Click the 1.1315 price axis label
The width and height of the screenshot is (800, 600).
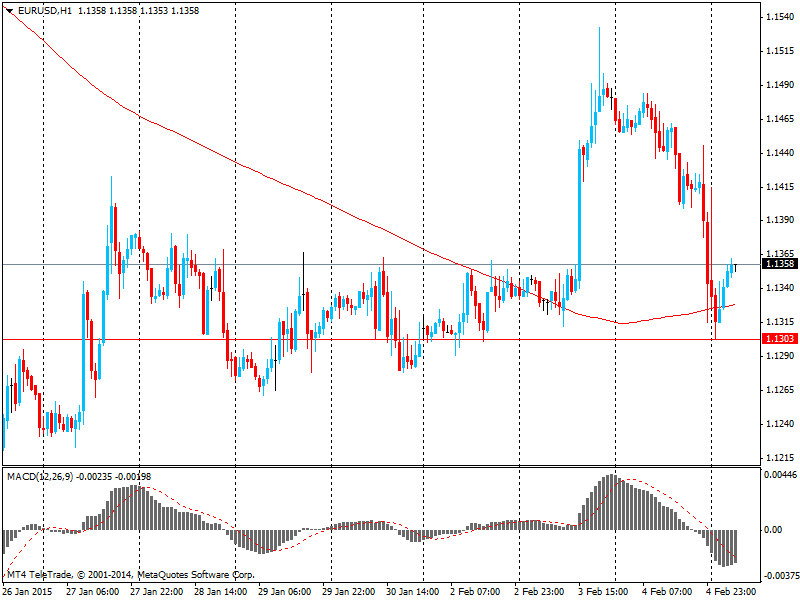tap(780, 322)
